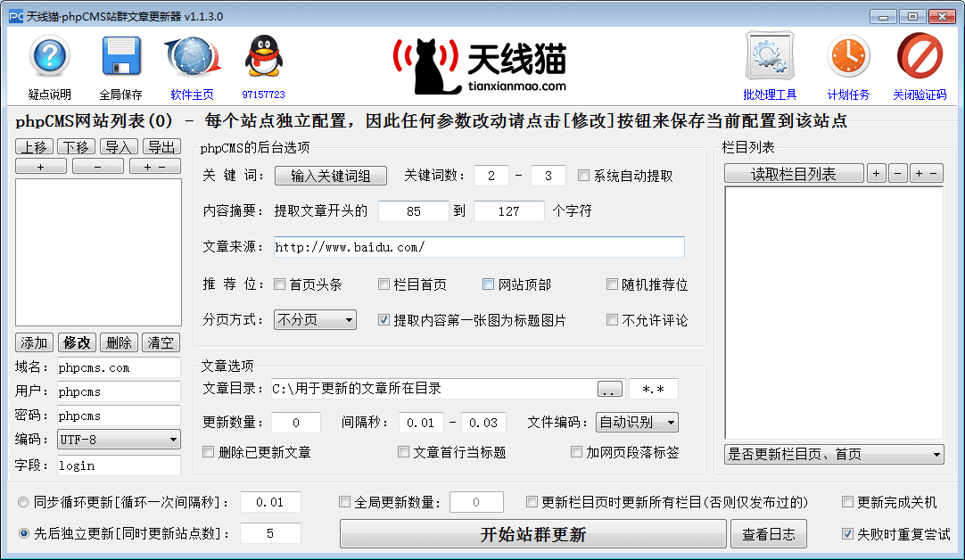Click the '+' button above site list
Viewport: 965px width, 560px height.
(x=41, y=166)
